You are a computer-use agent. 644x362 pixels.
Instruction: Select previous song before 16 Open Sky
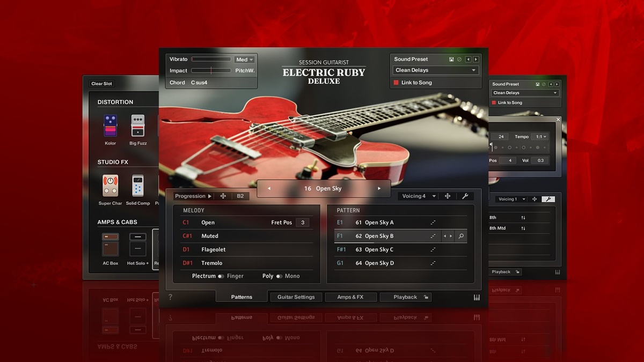coord(269,189)
